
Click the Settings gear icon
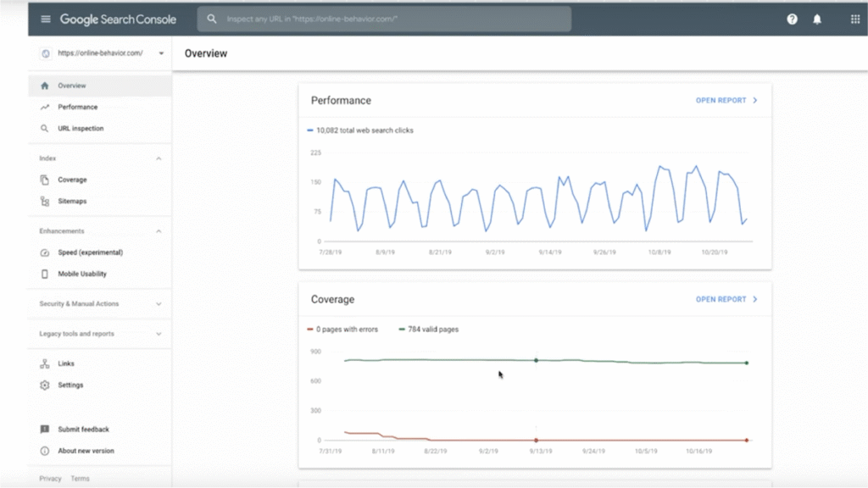[x=45, y=385]
